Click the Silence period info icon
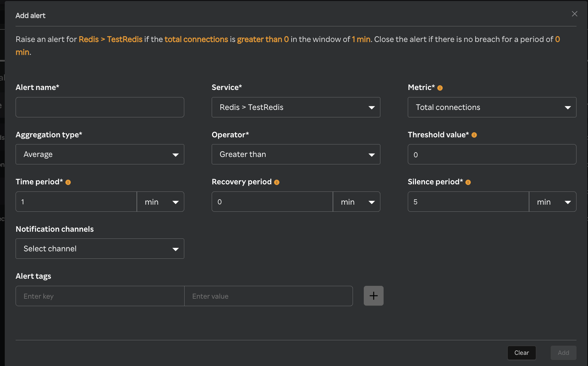 click(x=468, y=182)
